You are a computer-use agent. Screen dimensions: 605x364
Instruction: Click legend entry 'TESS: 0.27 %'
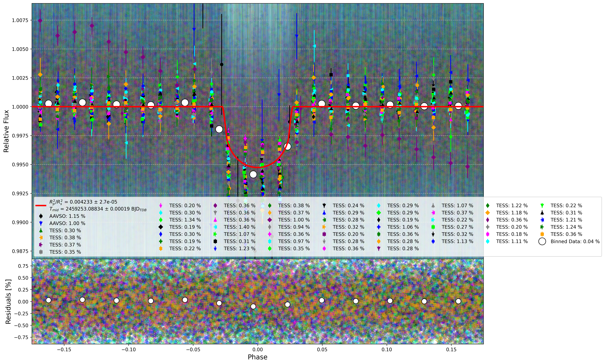(458, 227)
